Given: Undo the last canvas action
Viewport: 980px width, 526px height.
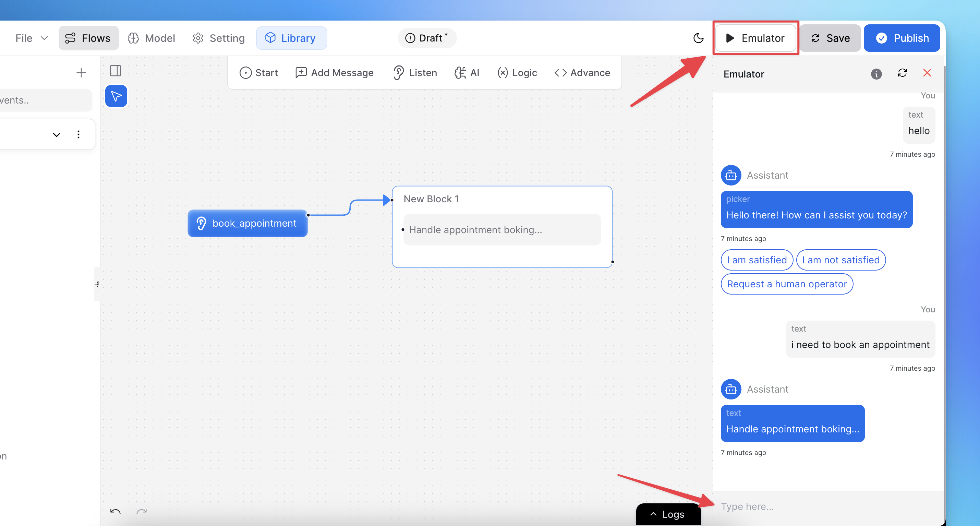Looking at the screenshot, I should coord(115,511).
